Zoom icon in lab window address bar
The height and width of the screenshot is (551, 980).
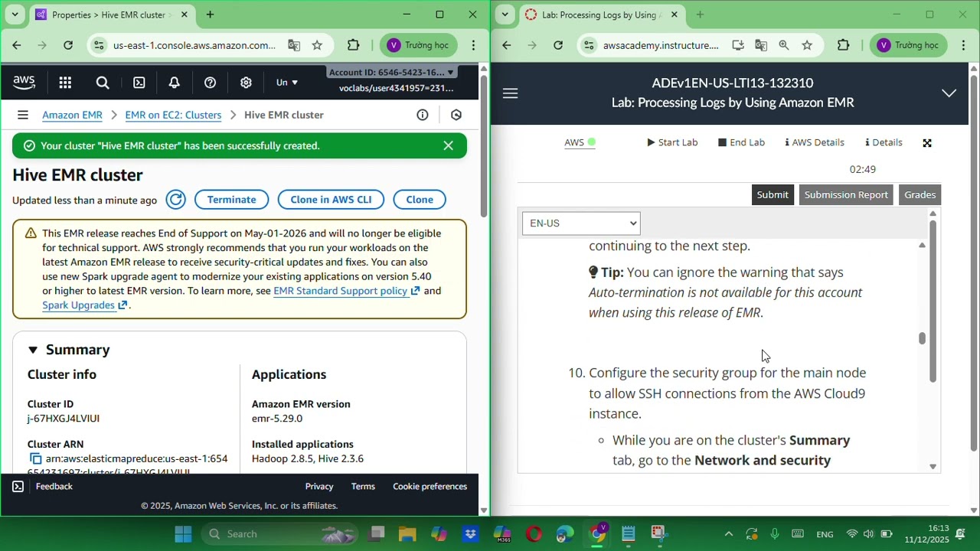pos(784,45)
